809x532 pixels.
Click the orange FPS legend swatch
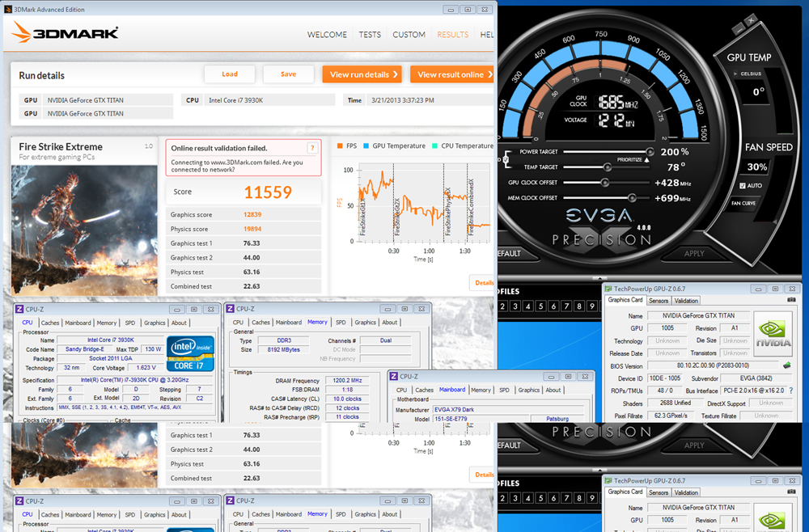pyautogui.click(x=340, y=146)
